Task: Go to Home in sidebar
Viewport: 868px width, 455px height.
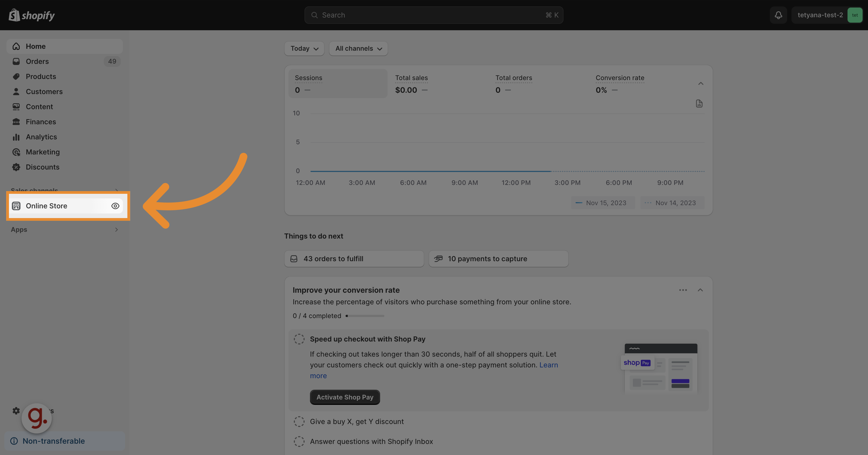Action: pos(65,46)
